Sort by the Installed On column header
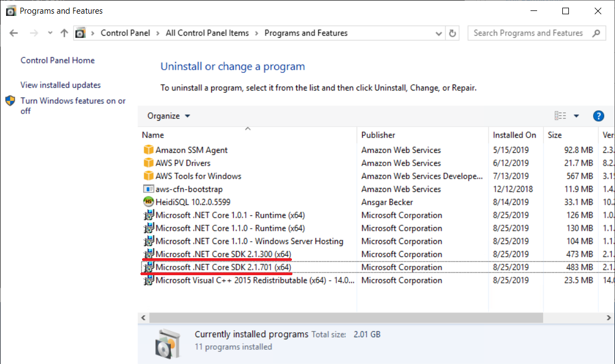Viewport: 615px width, 364px height. pos(516,135)
